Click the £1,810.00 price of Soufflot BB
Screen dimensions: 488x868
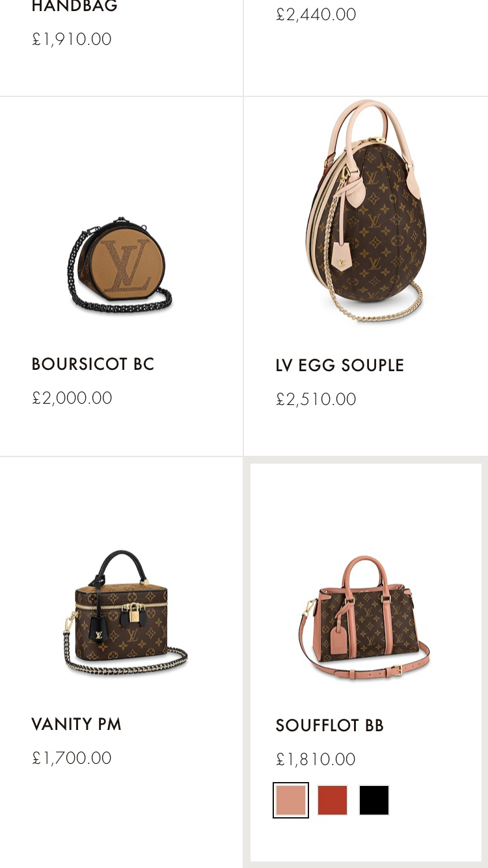[x=316, y=759]
